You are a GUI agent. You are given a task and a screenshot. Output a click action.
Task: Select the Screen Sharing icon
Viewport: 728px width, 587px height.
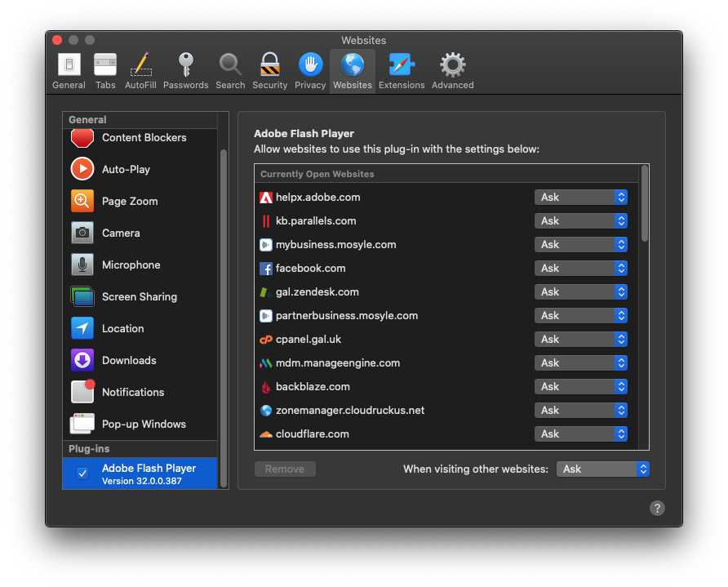coord(82,296)
